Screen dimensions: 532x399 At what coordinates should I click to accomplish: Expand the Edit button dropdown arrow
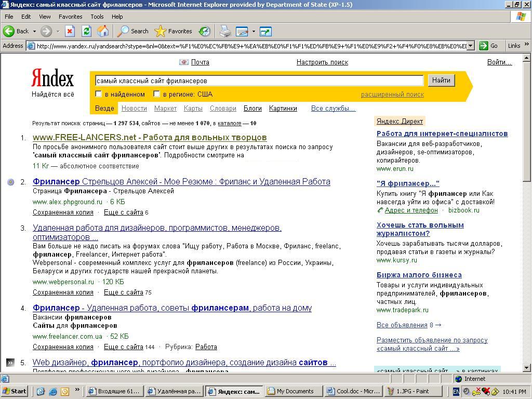254,31
